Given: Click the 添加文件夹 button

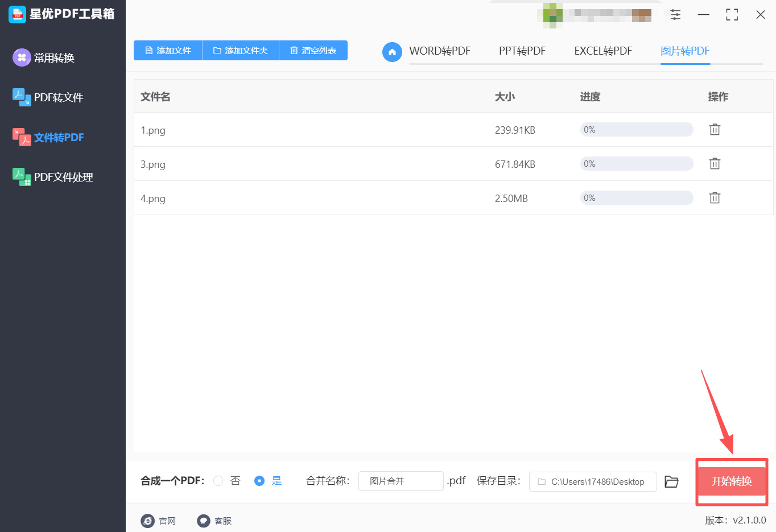Looking at the screenshot, I should pyautogui.click(x=241, y=51).
